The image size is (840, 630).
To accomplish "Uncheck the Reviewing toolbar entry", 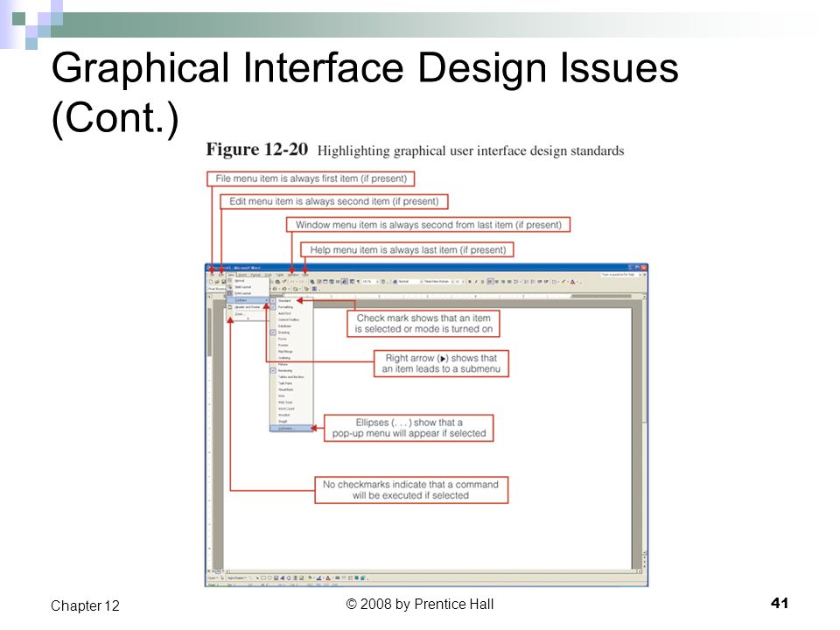I will pyautogui.click(x=291, y=370).
